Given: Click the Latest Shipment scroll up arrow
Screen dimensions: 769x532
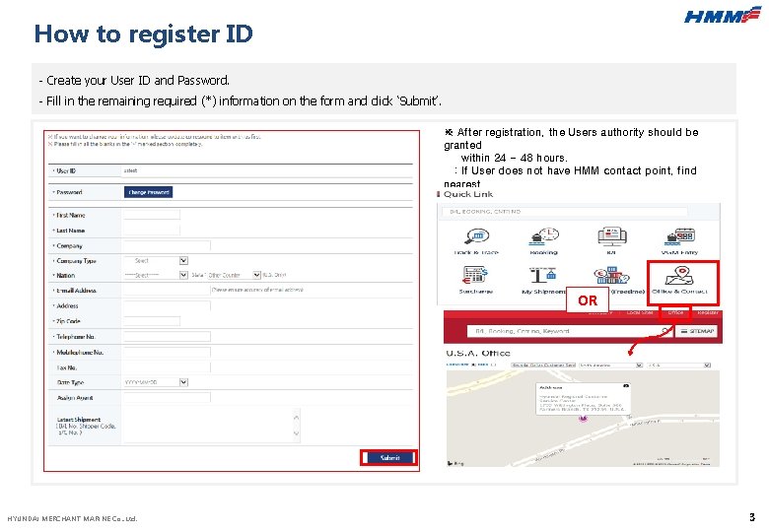Looking at the screenshot, I should [x=296, y=418].
